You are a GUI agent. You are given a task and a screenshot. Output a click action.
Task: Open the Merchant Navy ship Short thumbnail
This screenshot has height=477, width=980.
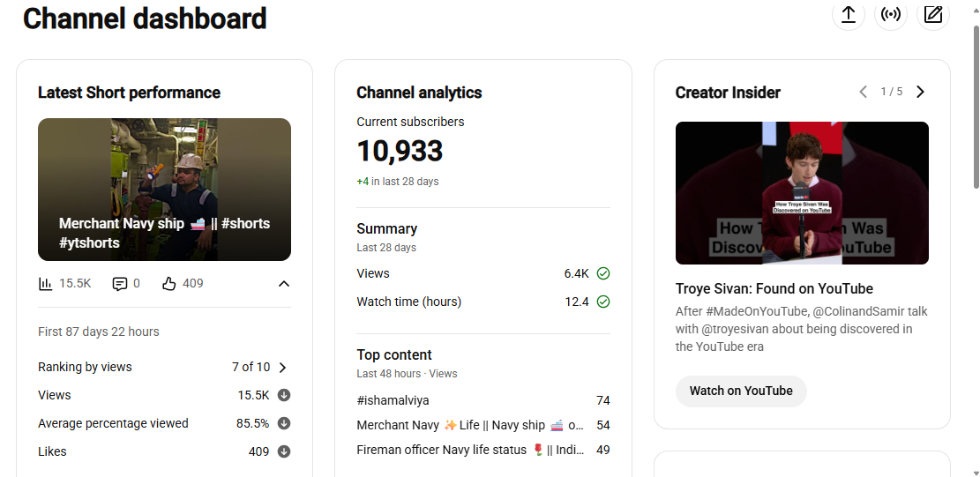tap(164, 190)
